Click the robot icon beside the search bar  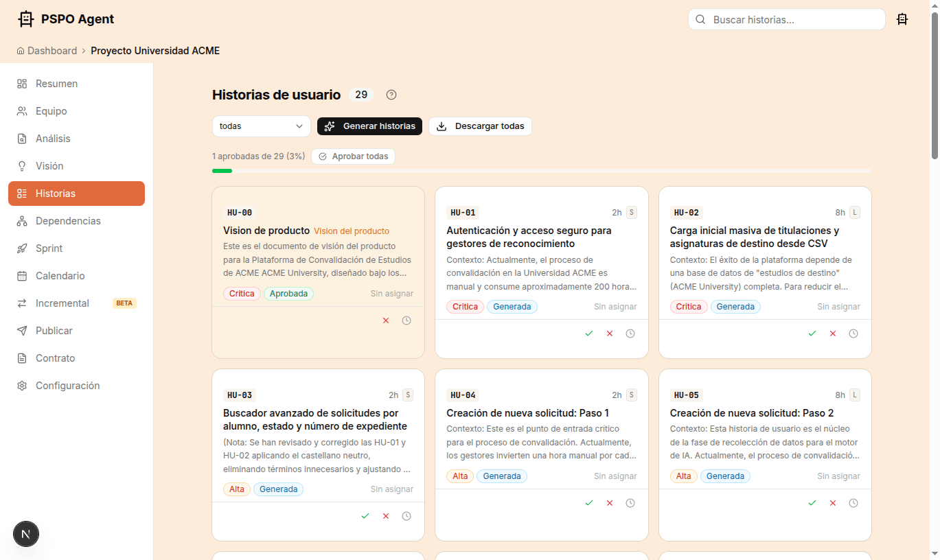[x=902, y=19]
